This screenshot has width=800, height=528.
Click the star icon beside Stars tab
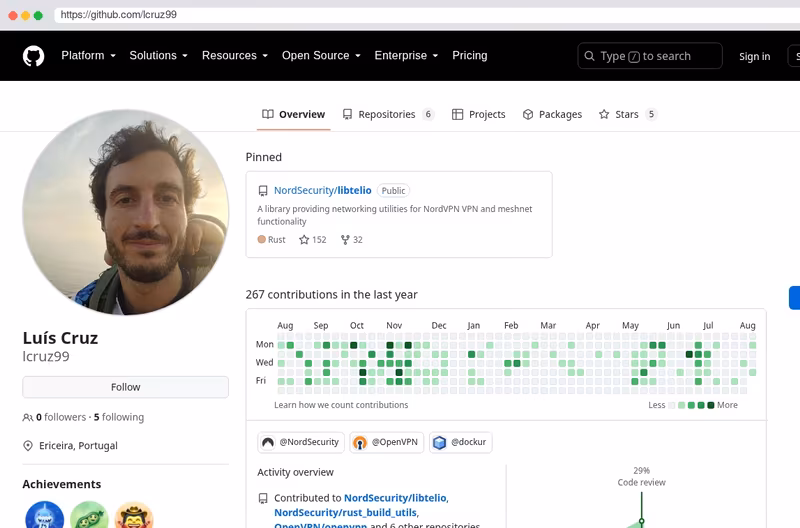pos(604,114)
